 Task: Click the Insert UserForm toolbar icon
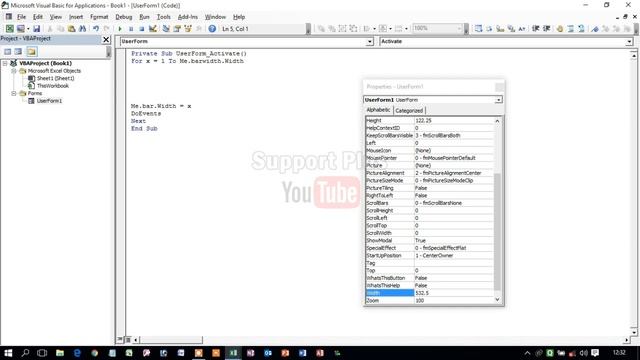click(20, 29)
